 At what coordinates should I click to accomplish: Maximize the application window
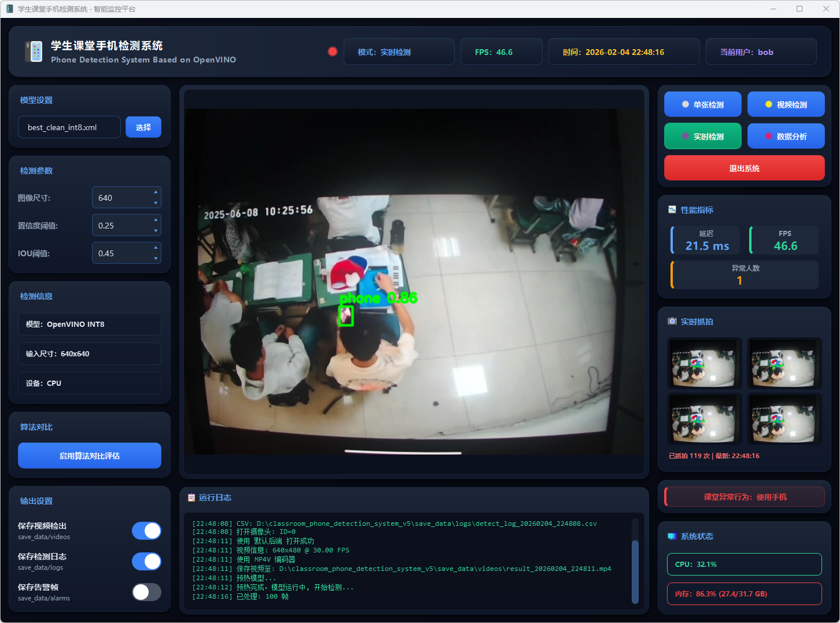tap(800, 9)
